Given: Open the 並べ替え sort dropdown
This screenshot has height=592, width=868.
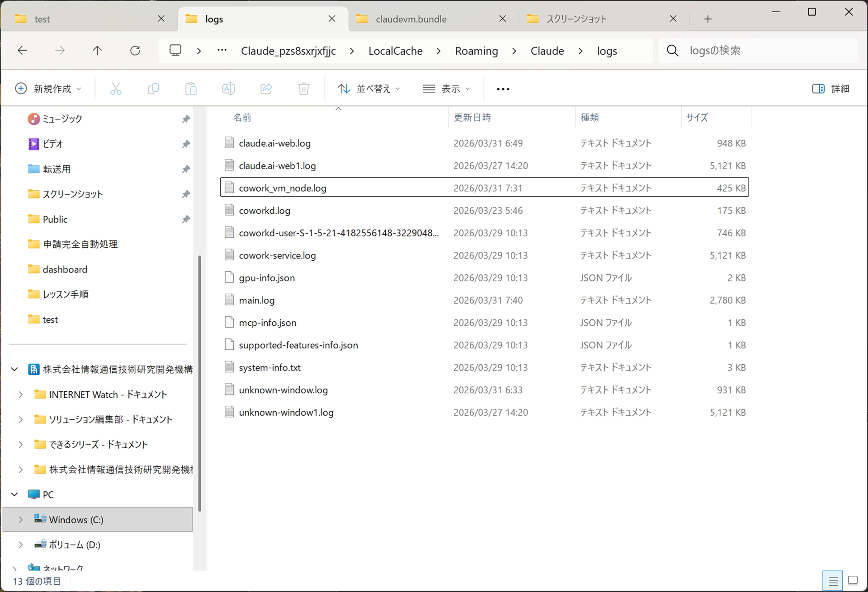Looking at the screenshot, I should pyautogui.click(x=369, y=89).
